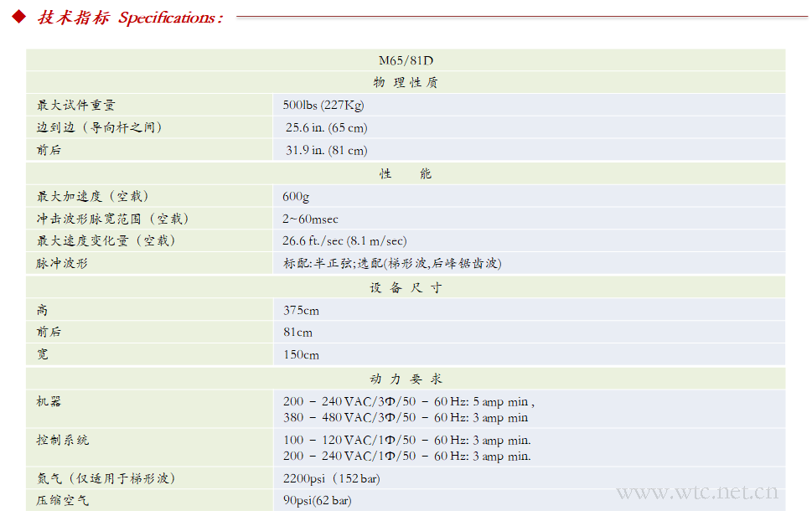Image resolution: width=812 pixels, height=516 pixels.
Task: Select the 边到边(导向杆之间) label
Action: point(100,127)
